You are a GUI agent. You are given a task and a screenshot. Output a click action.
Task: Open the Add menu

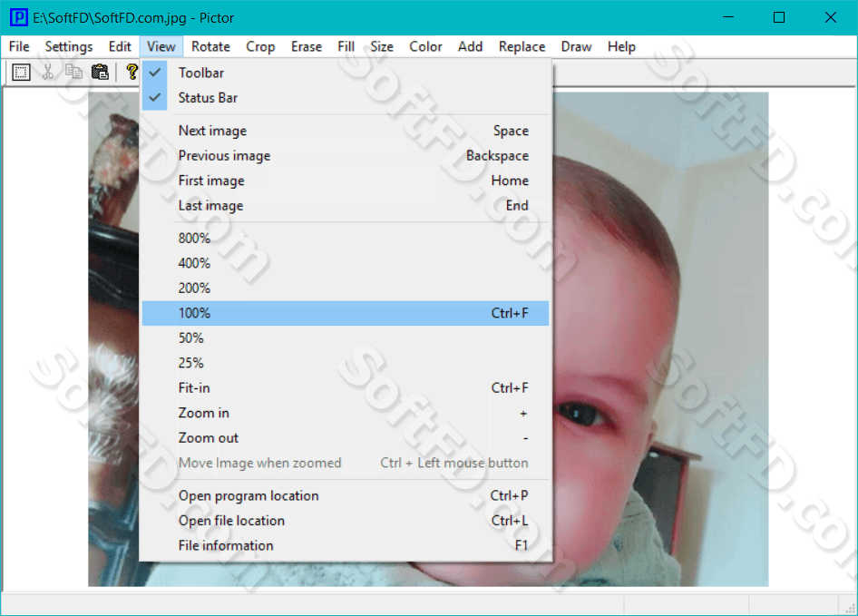[471, 46]
